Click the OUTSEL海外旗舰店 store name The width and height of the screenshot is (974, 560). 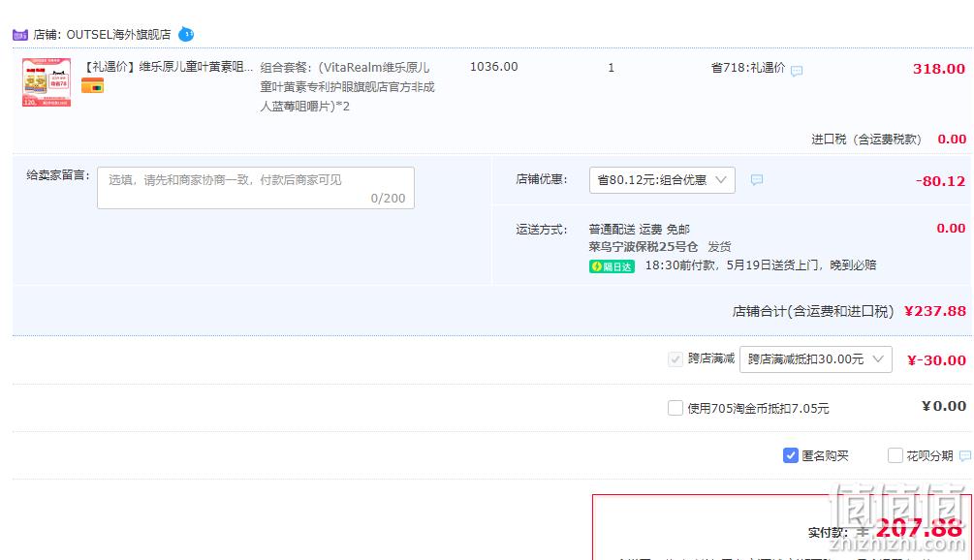(118, 35)
